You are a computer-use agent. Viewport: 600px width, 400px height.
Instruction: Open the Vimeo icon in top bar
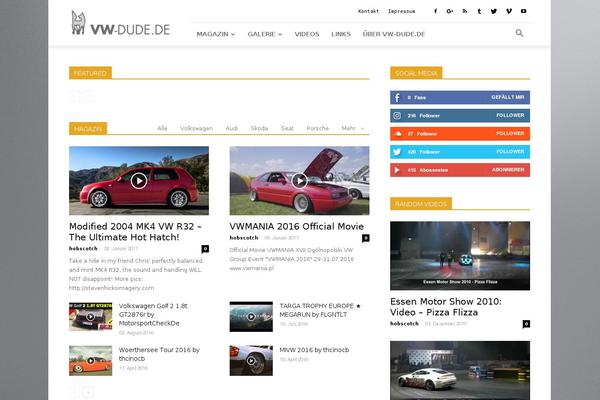pos(509,11)
